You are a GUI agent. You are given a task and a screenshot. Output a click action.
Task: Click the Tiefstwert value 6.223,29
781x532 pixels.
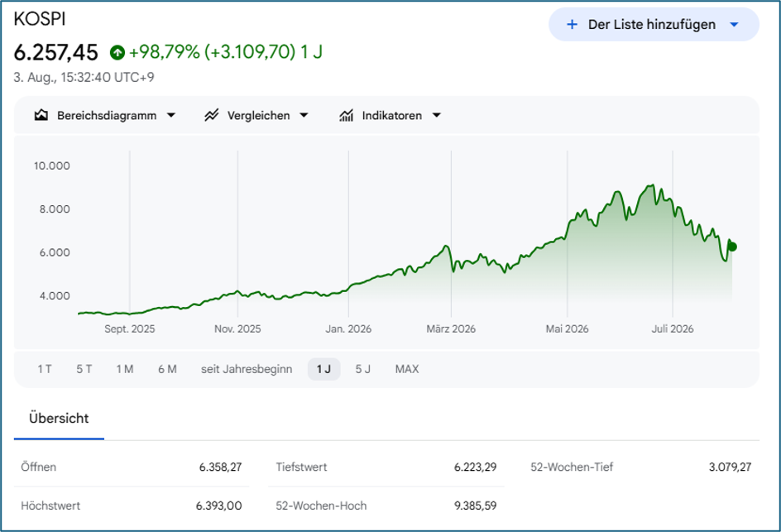[x=475, y=467]
